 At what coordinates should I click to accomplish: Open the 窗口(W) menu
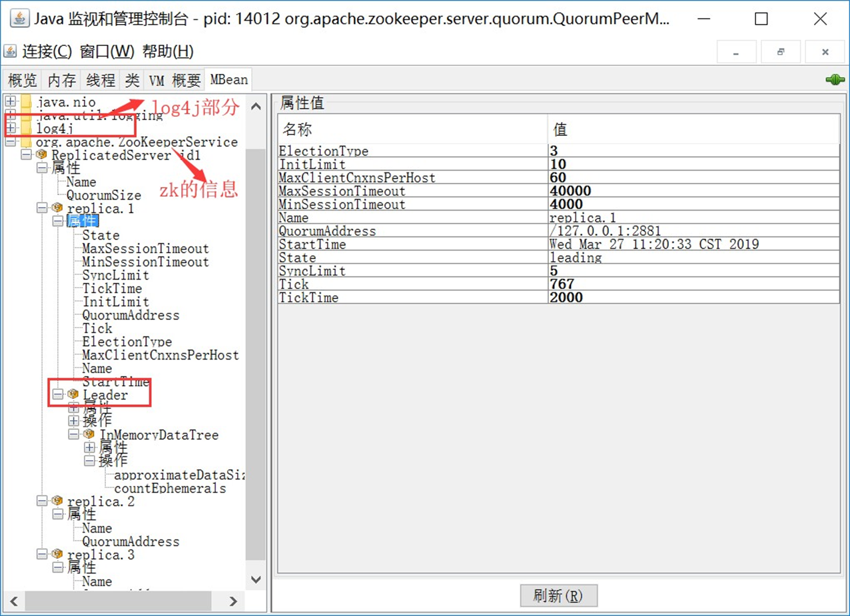[x=107, y=51]
